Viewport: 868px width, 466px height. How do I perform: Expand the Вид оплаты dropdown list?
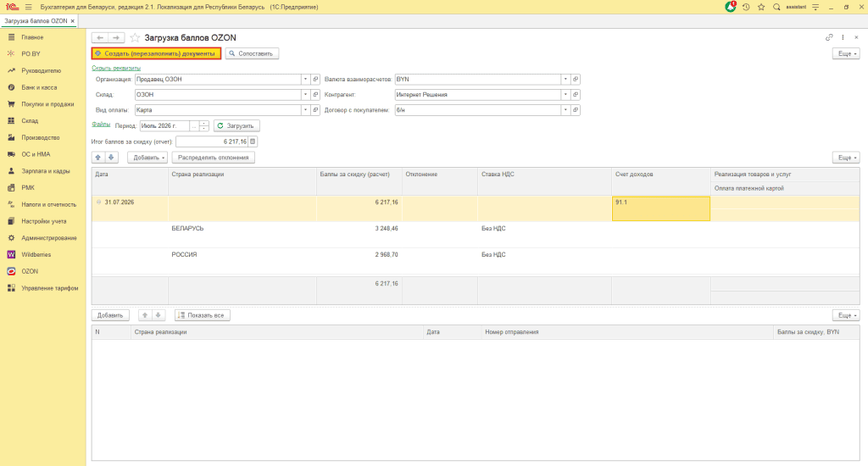click(x=305, y=110)
